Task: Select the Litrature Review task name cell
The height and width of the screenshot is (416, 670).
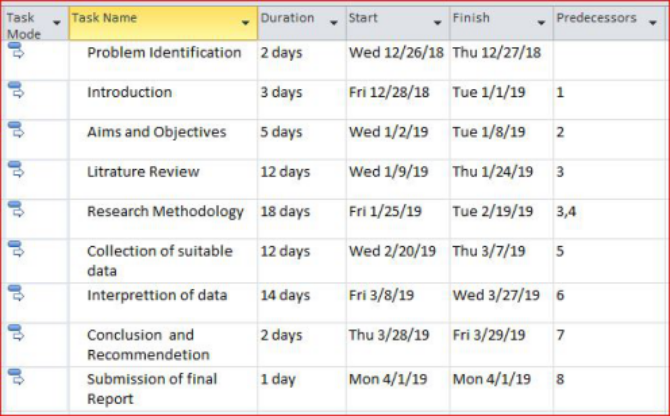Action: click(x=163, y=179)
